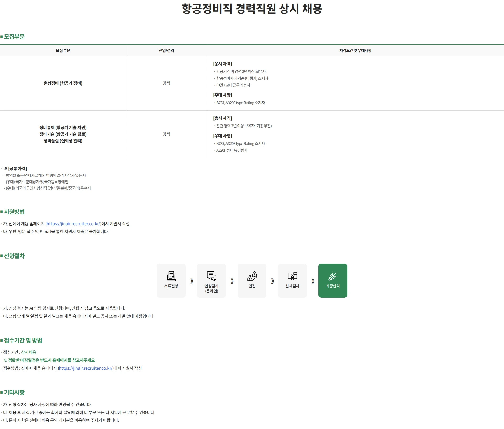Click the green 최종합격 step card
Image resolution: width=504 pixels, height=429 pixels.
click(x=333, y=281)
